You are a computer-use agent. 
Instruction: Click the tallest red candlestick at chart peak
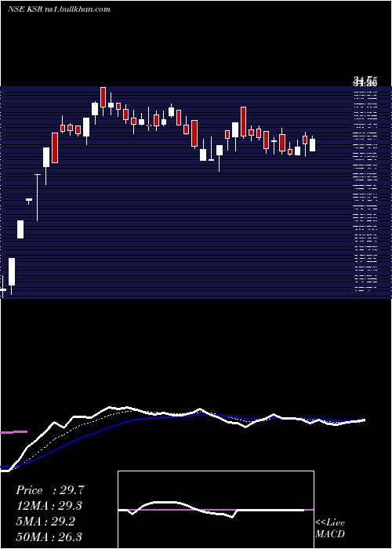pos(103,97)
